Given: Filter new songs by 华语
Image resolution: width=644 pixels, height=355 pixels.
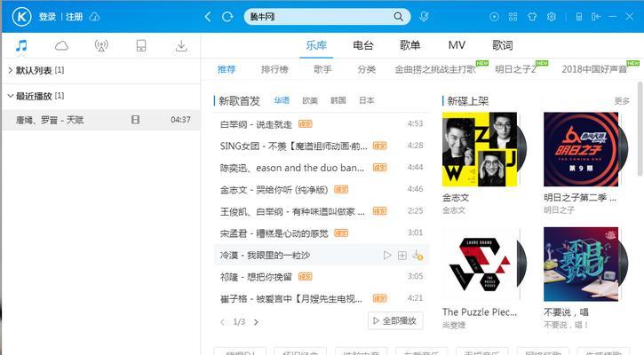Looking at the screenshot, I should coord(282,100).
